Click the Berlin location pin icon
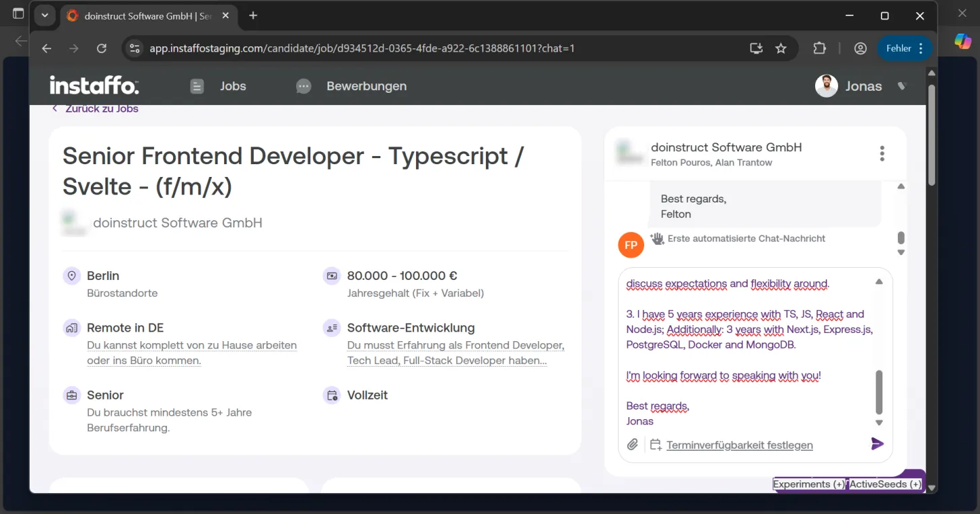 (72, 276)
